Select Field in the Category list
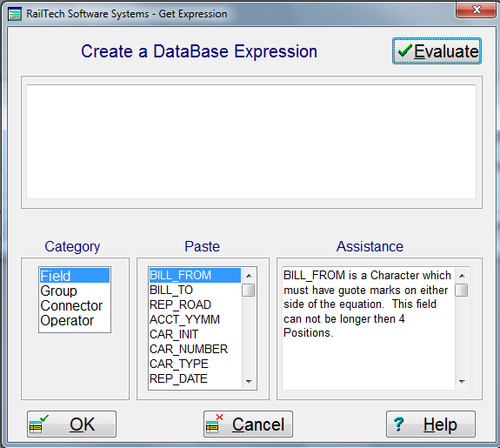Screen dimensions: 500x448 [75, 276]
